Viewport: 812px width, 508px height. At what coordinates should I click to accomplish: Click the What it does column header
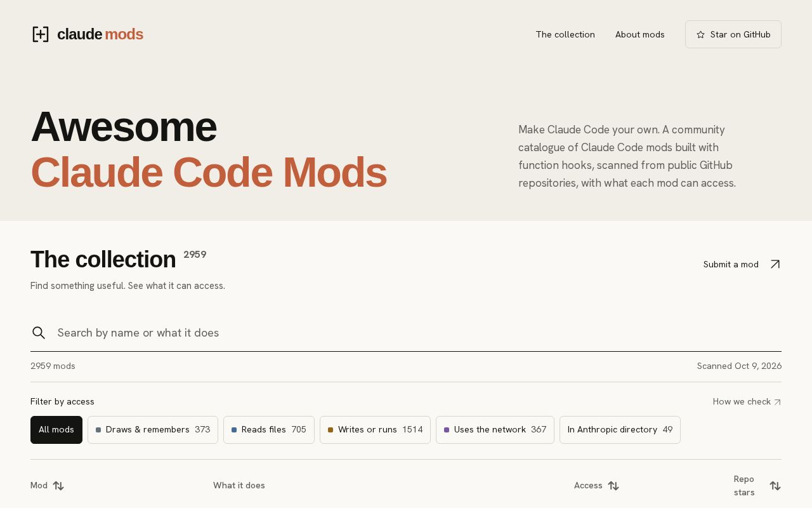click(x=239, y=486)
